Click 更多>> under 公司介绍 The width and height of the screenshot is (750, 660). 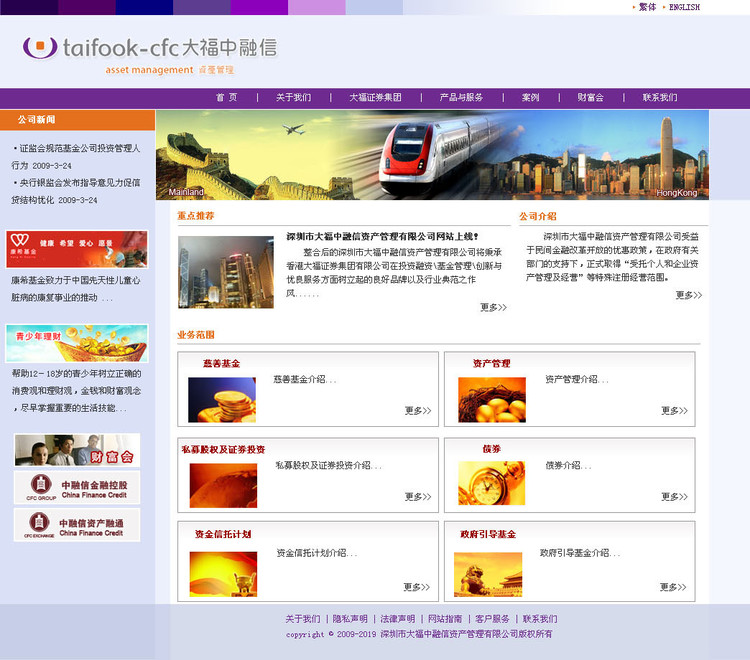pos(689,295)
